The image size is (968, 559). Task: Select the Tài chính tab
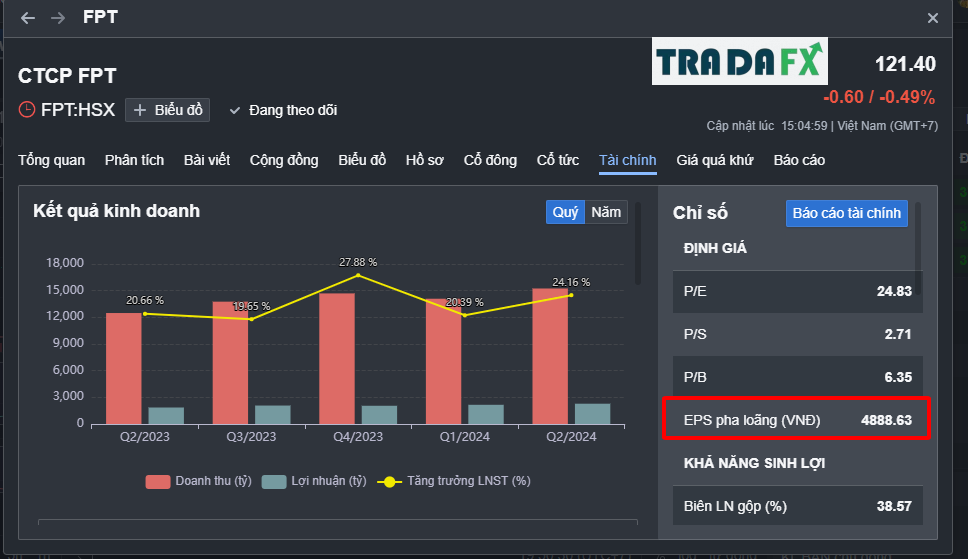coord(627,160)
